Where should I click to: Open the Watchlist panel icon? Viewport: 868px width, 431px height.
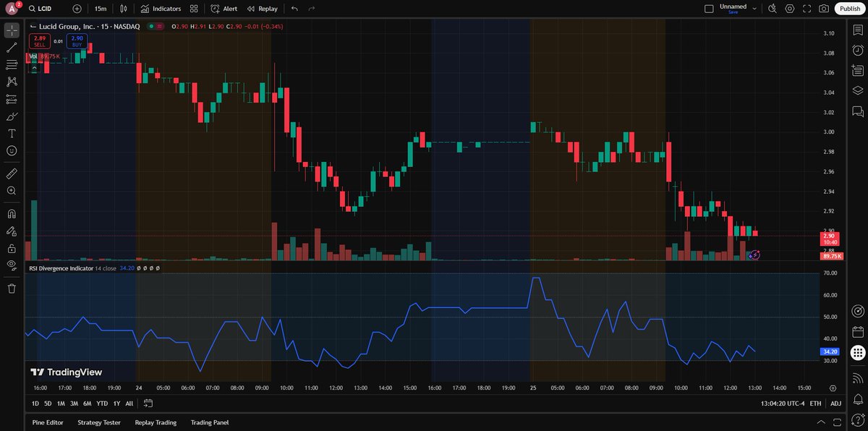tap(858, 30)
